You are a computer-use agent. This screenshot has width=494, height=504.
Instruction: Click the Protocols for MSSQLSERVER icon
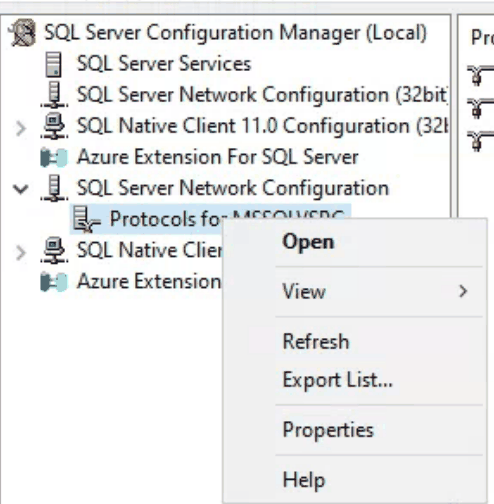coord(86,219)
